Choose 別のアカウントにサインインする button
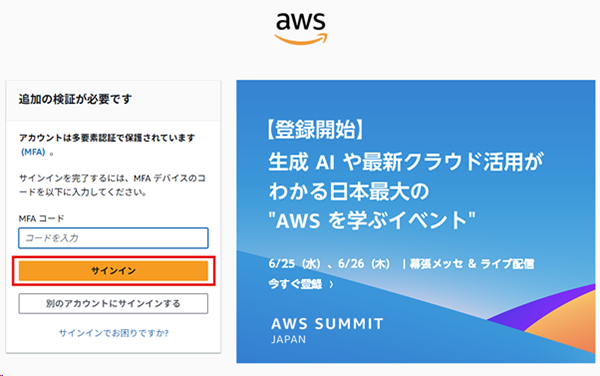This screenshot has width=600, height=376. click(113, 304)
